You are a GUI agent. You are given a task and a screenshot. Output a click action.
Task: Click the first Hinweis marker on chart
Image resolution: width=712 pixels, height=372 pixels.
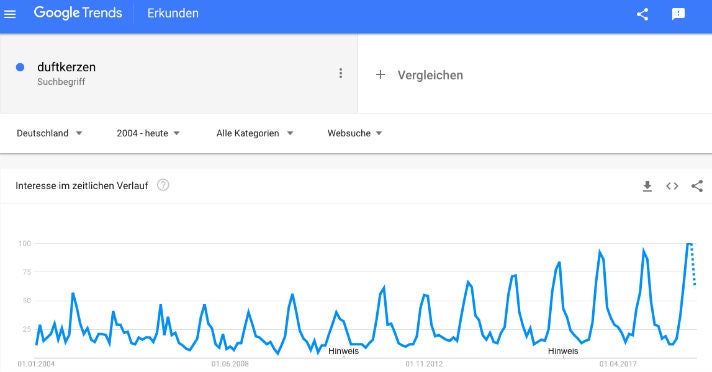click(x=343, y=351)
